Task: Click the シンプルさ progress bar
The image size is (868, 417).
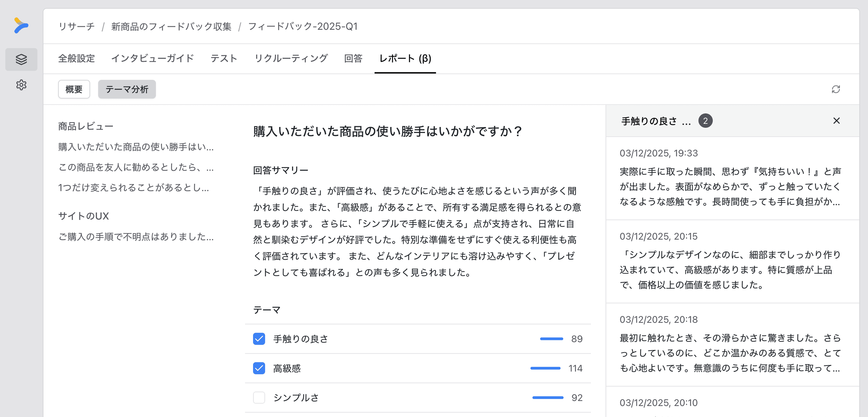Action: click(548, 397)
